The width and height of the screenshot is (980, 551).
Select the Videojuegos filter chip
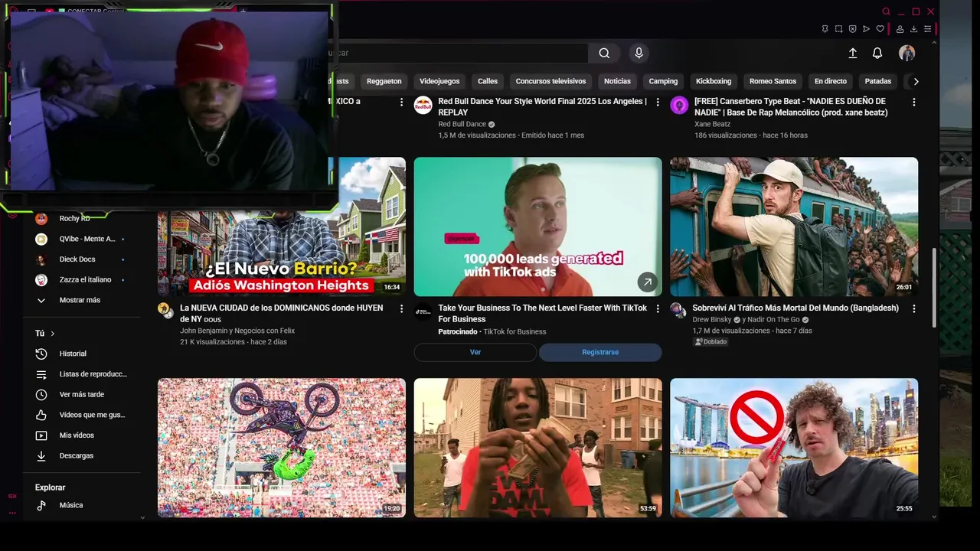pos(439,81)
